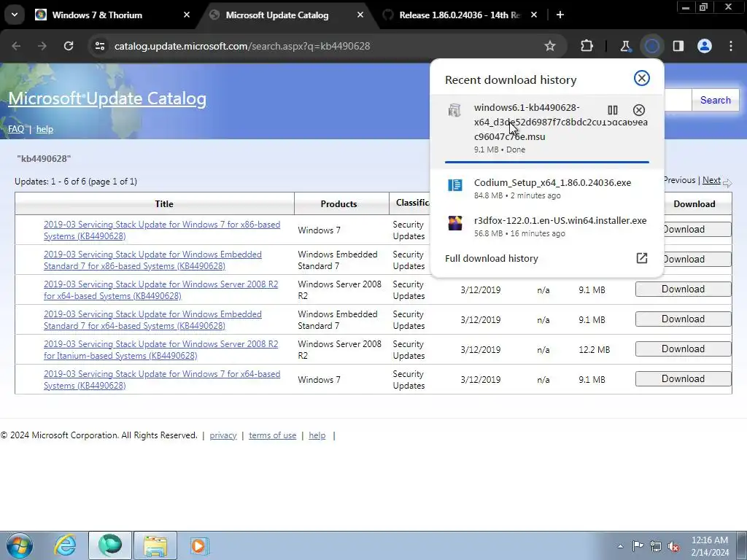The image size is (747, 560).
Task: Open a new tab with plus button
Action: tap(560, 15)
